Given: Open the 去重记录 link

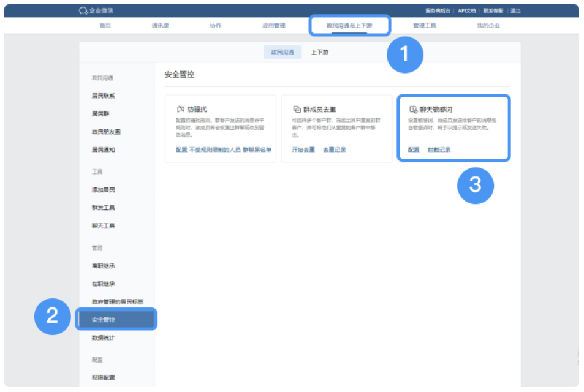Looking at the screenshot, I should pos(334,149).
